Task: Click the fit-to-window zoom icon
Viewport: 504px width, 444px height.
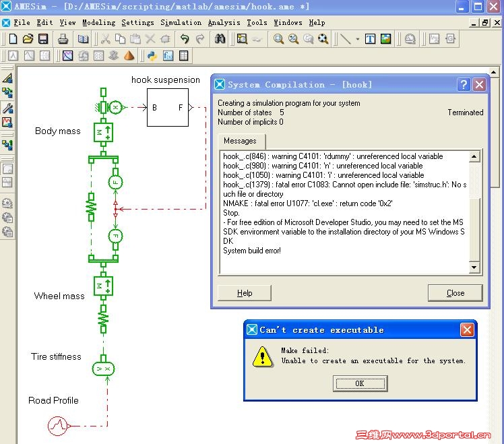Action: point(323,39)
